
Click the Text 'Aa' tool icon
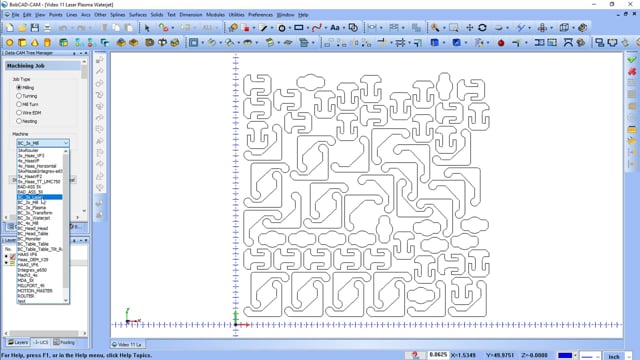(x=335, y=28)
